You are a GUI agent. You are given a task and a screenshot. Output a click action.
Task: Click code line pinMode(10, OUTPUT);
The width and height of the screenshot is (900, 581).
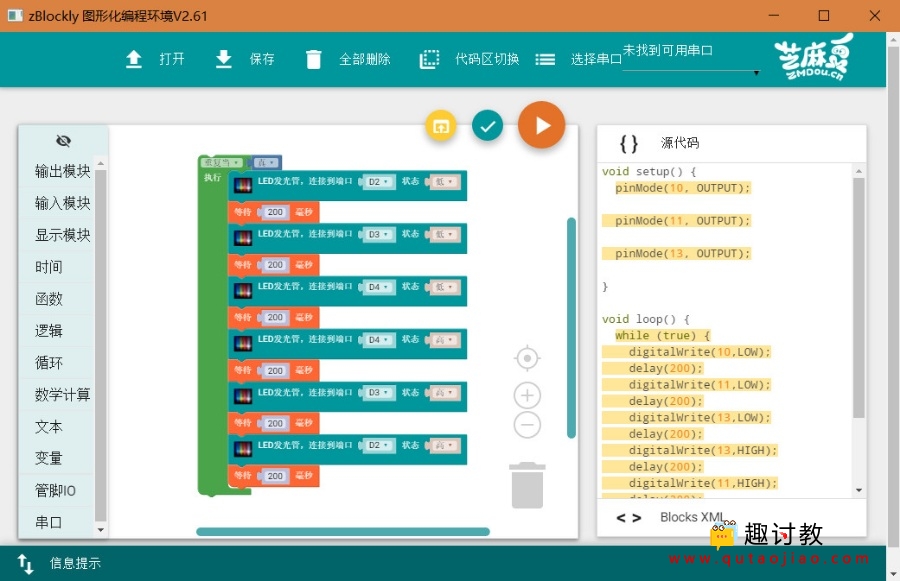point(682,188)
